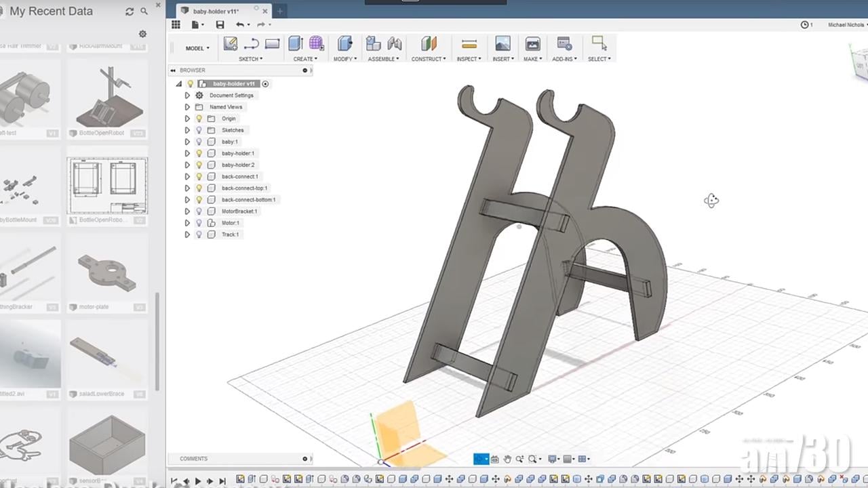
Task: Expand the Document Settings tree node
Action: click(x=187, y=96)
